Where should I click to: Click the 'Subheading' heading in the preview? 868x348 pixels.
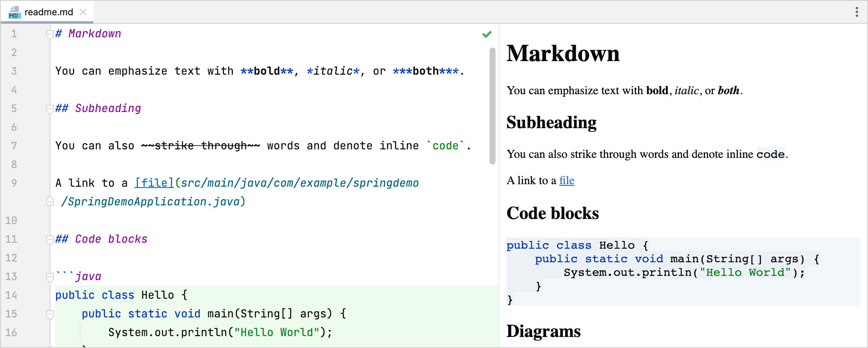point(552,122)
